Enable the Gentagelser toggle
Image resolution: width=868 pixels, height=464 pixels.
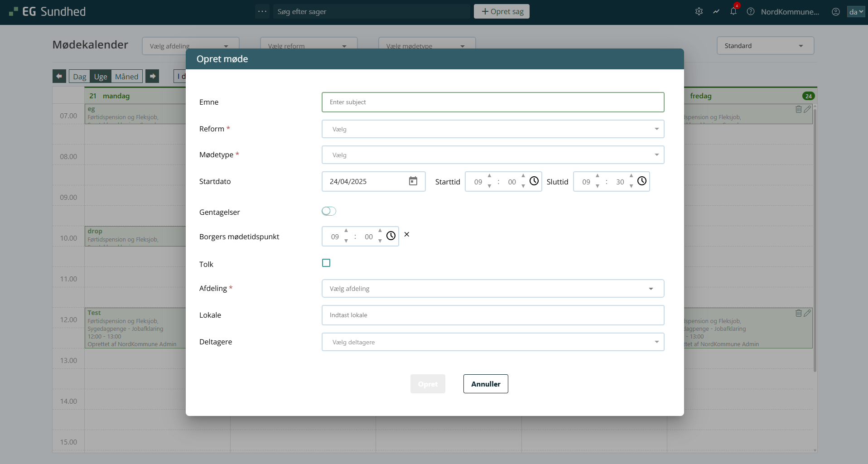point(329,211)
